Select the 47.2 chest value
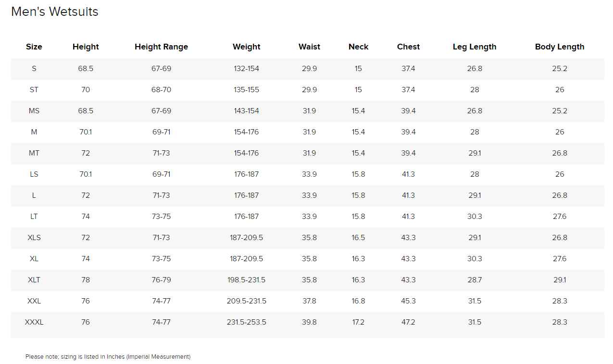 click(408, 322)
